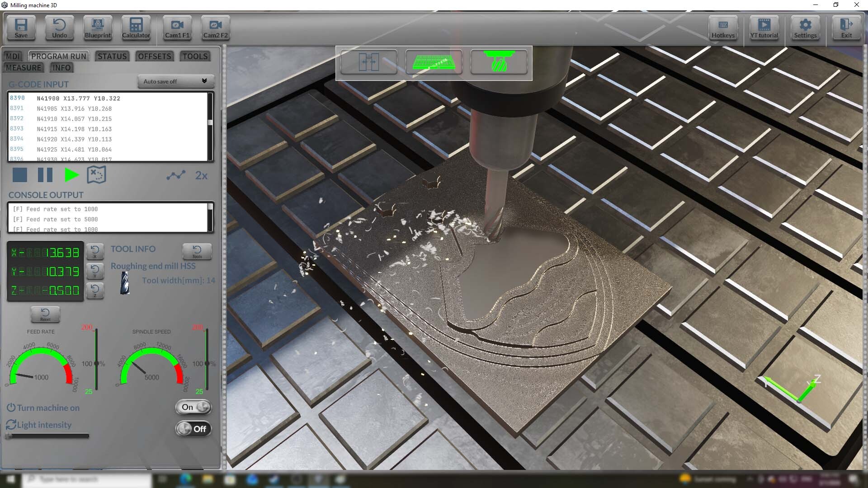Reset the X axis coordinate
Screen dimensions: 868x488
click(x=95, y=252)
